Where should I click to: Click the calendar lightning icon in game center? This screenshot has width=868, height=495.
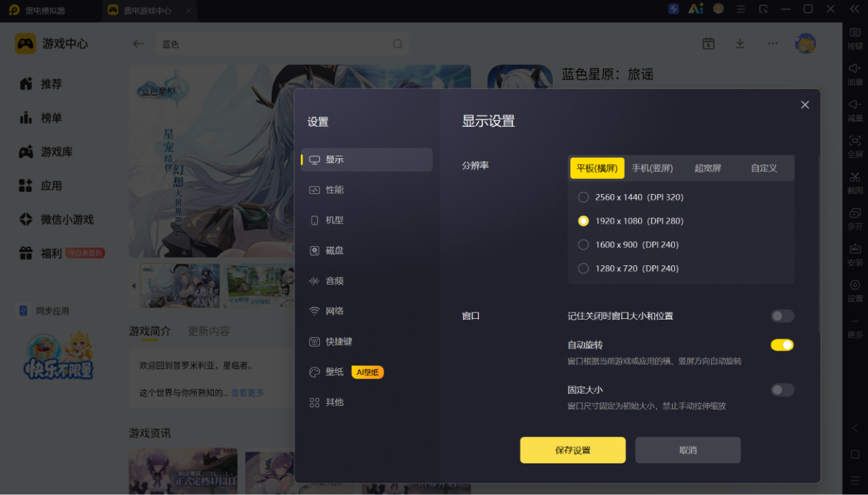(x=708, y=43)
